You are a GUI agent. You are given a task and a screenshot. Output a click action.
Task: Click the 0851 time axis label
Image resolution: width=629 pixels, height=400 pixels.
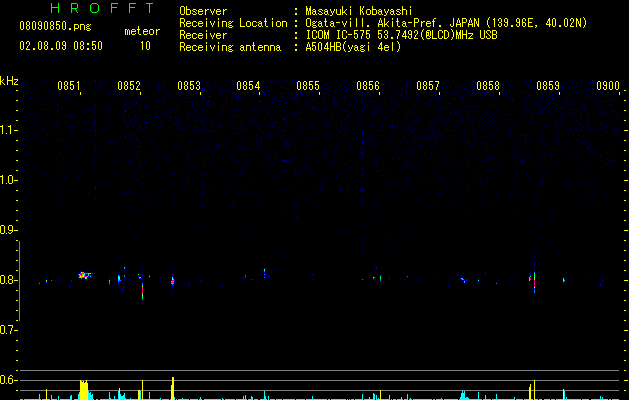click(x=69, y=86)
